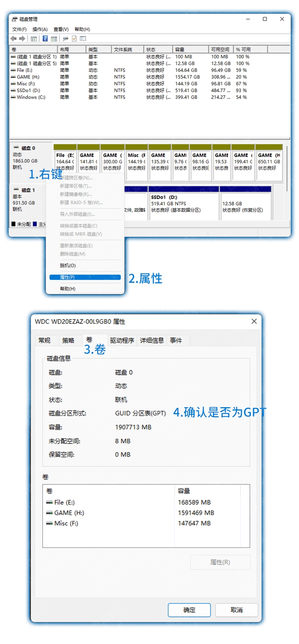This screenshot has height=644, width=299.
Task: Switch to the 驱动程序 tab
Action: point(122,340)
